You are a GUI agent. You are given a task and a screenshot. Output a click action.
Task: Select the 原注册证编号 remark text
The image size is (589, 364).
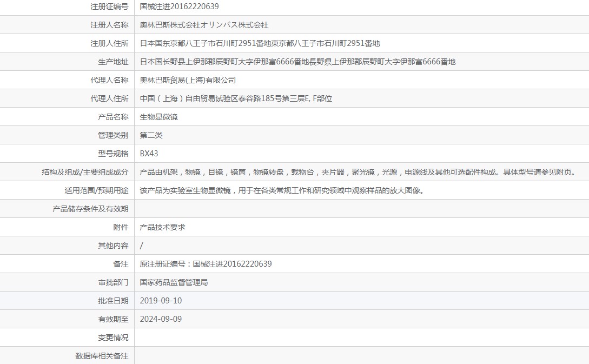pyautogui.click(x=206, y=264)
